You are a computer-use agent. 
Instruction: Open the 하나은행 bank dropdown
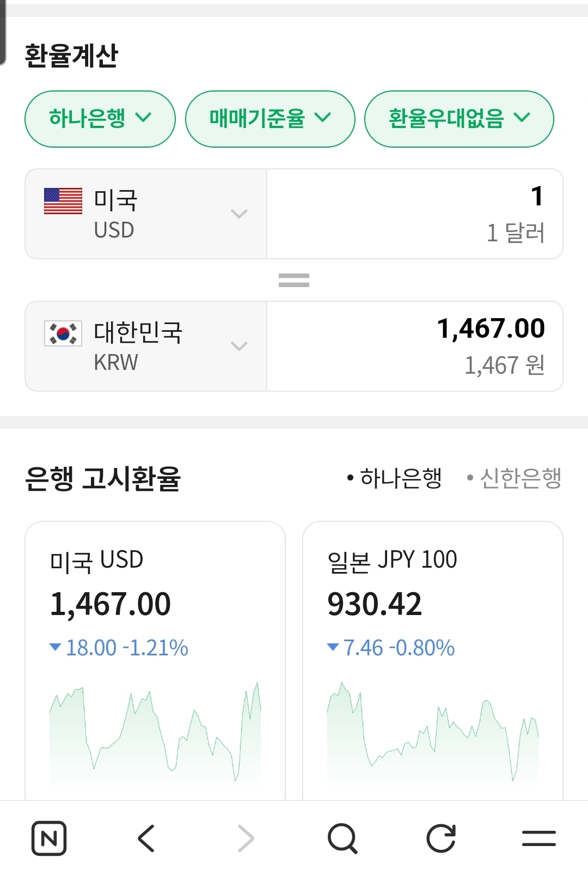(x=100, y=119)
